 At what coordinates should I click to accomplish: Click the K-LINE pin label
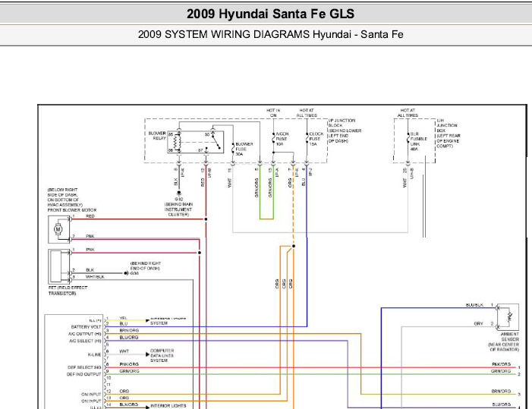point(94,354)
